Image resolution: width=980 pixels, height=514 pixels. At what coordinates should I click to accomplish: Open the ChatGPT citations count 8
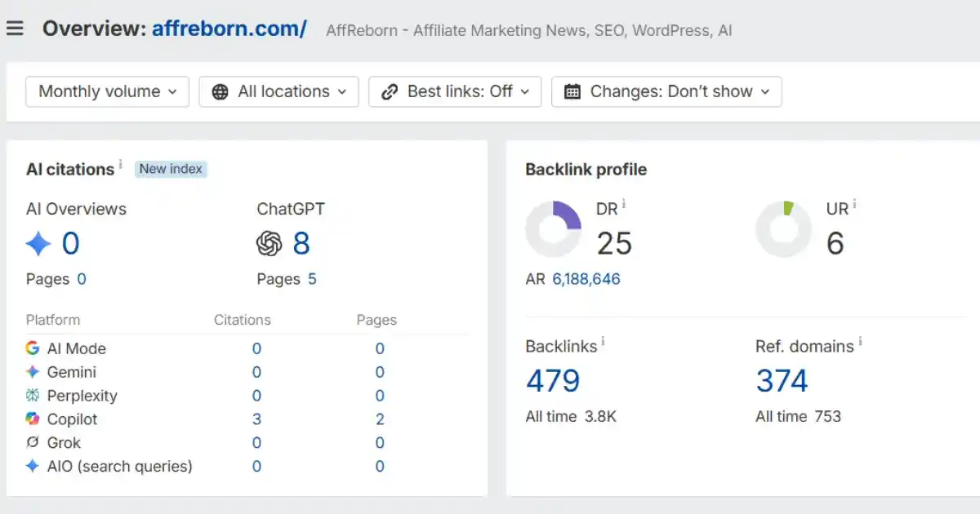click(x=301, y=243)
